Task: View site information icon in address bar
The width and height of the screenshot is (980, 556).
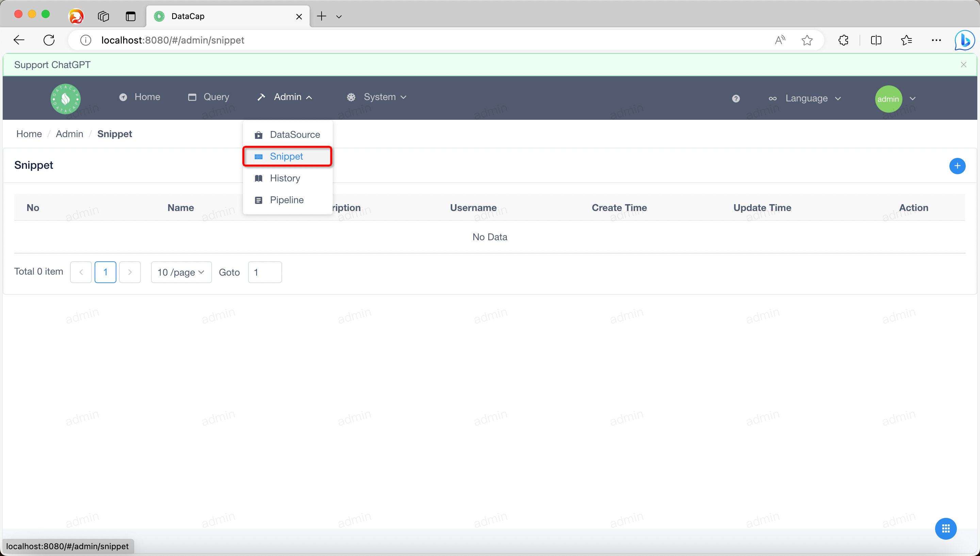Action: coord(85,40)
